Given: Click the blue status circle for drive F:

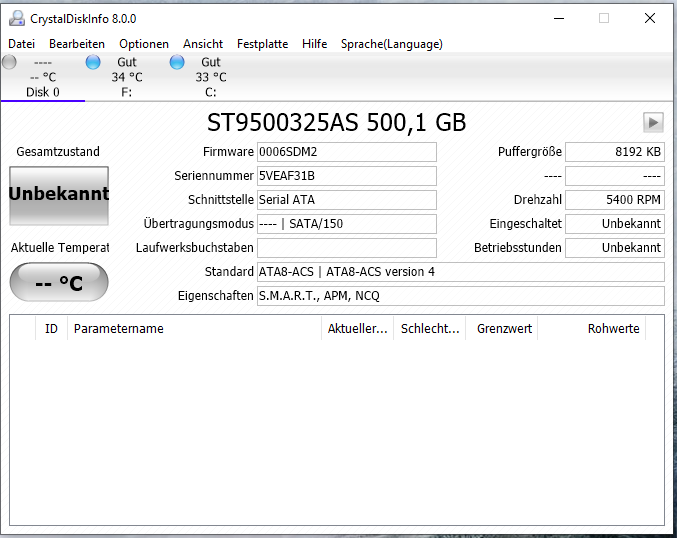Looking at the screenshot, I should click(93, 62).
